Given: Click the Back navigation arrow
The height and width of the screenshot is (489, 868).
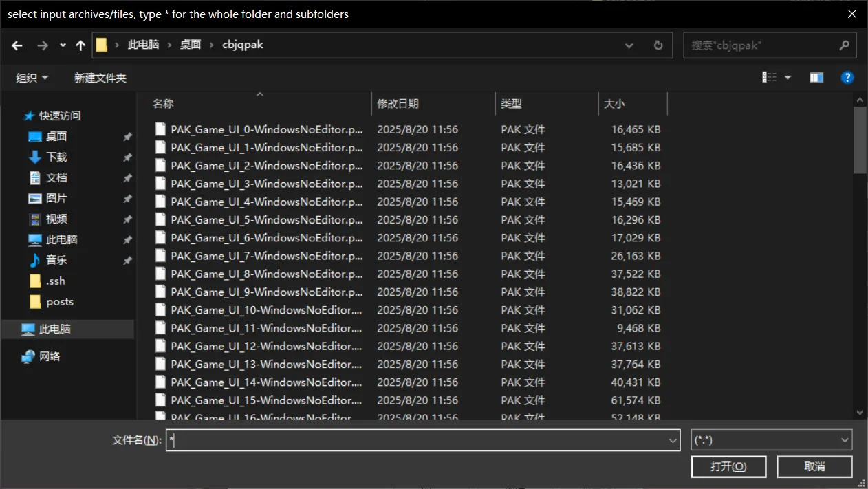Looking at the screenshot, I should click(18, 45).
